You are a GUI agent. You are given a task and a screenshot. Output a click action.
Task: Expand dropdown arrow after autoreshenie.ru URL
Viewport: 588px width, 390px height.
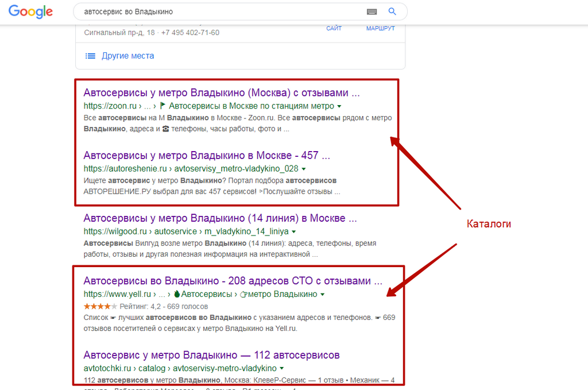(304, 169)
